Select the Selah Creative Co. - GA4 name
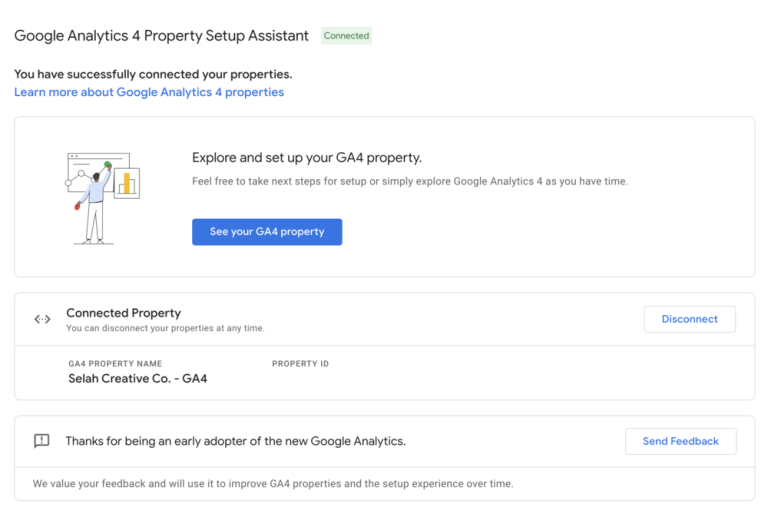Image resolution: width=768 pixels, height=514 pixels. coord(138,379)
